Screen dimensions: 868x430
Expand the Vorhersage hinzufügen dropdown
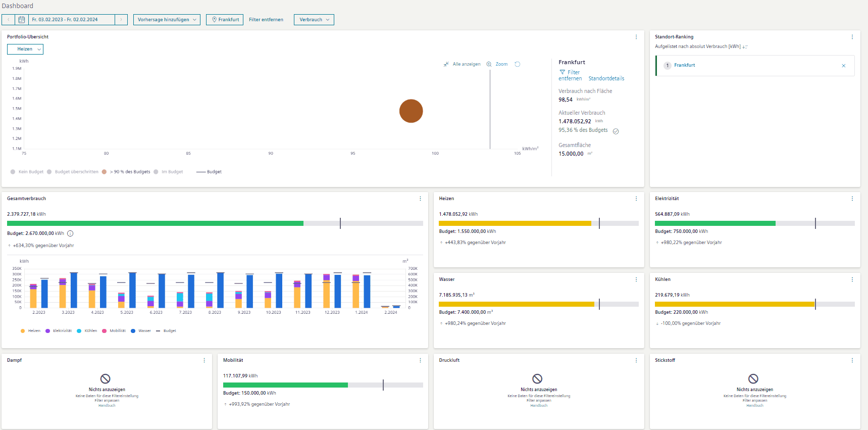(167, 20)
